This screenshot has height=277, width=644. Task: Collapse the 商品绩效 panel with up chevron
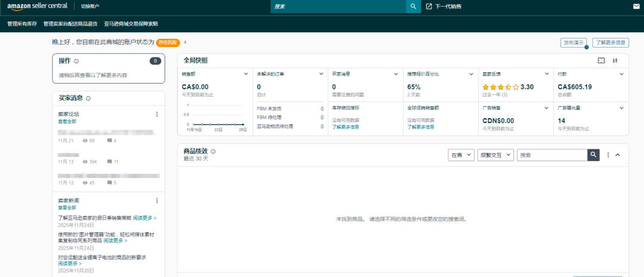pos(617,155)
